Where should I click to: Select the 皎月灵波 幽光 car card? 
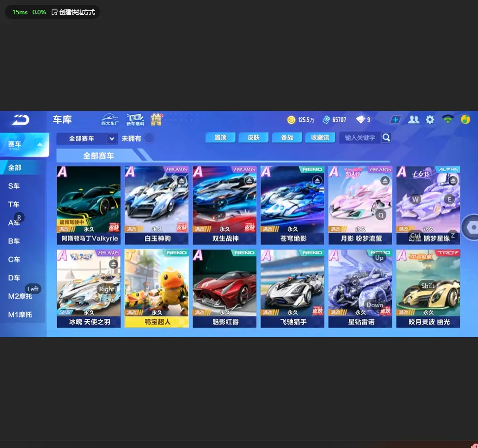point(428,289)
